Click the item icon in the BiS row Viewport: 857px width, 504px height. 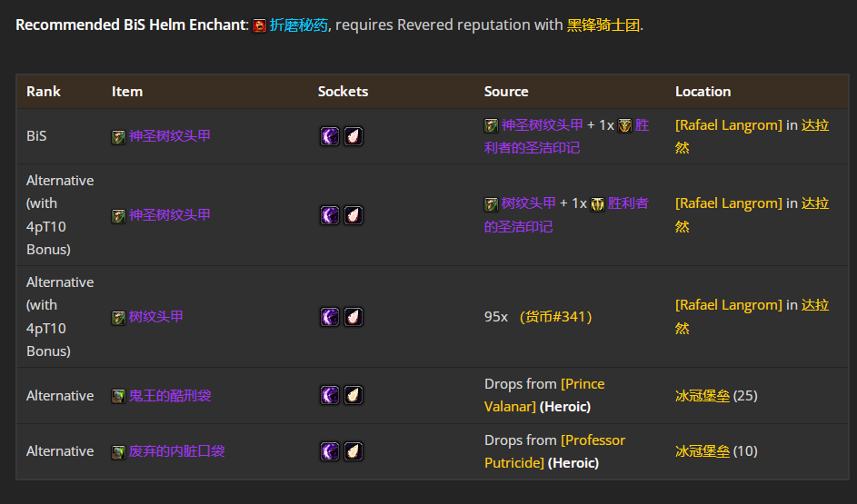point(118,136)
